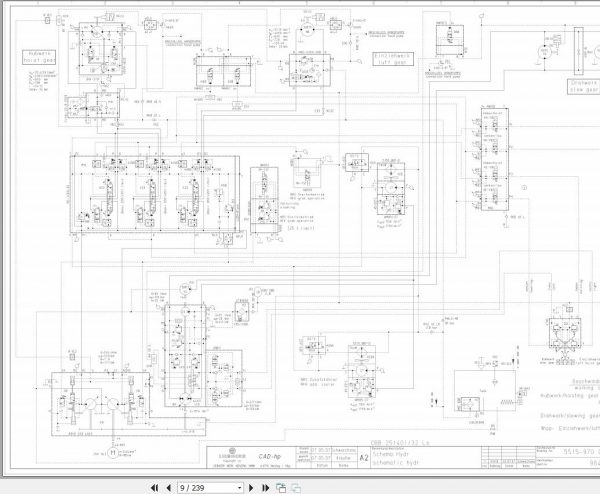Click the 'CBB 251401/32 La' drawing text
Viewport: 600px width, 494px height.
pos(400,443)
